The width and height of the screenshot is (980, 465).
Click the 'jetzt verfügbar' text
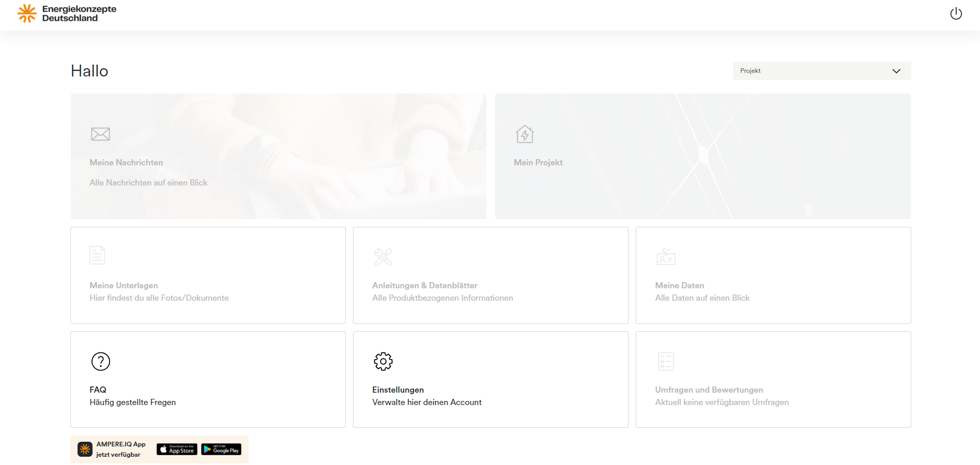[x=118, y=455]
